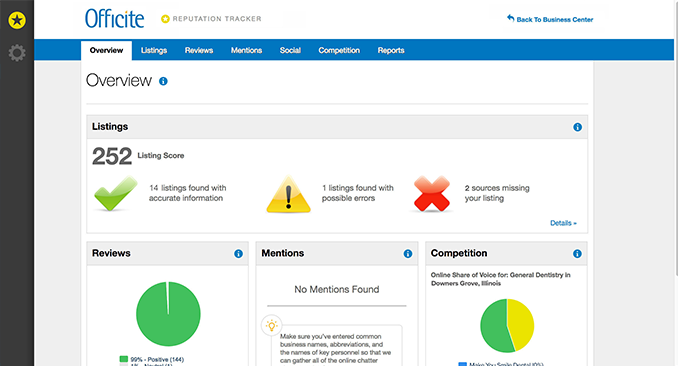
Task: Click the red X missing sources icon
Action: point(432,193)
